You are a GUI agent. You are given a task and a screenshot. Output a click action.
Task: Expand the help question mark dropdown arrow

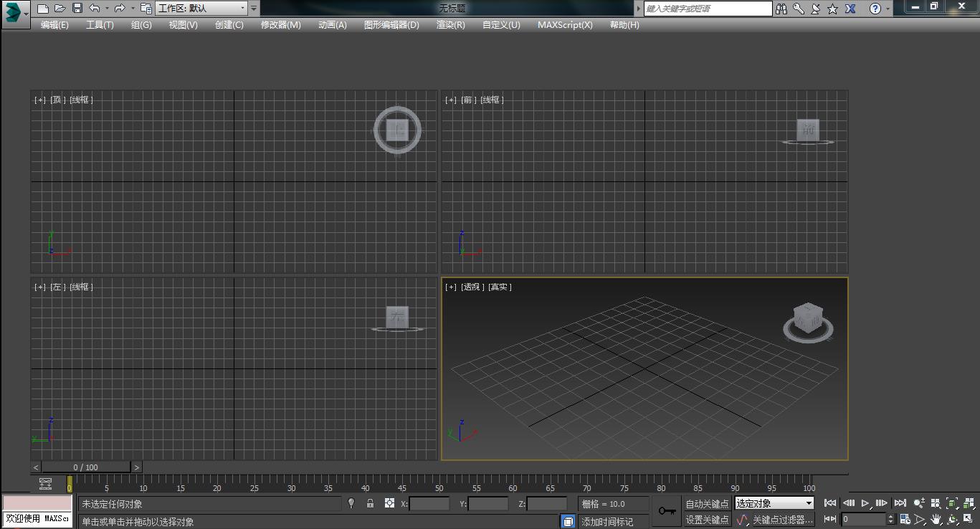pos(889,9)
